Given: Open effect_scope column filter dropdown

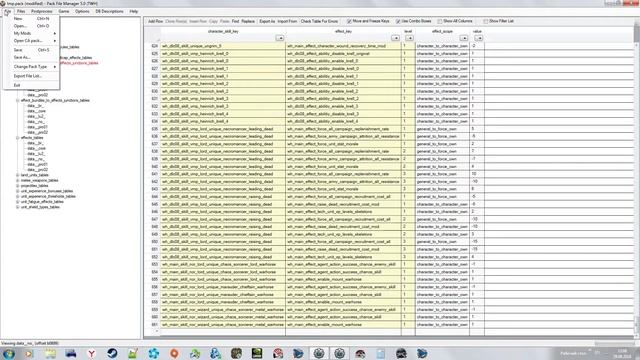Looking at the screenshot, I should click(x=464, y=38).
